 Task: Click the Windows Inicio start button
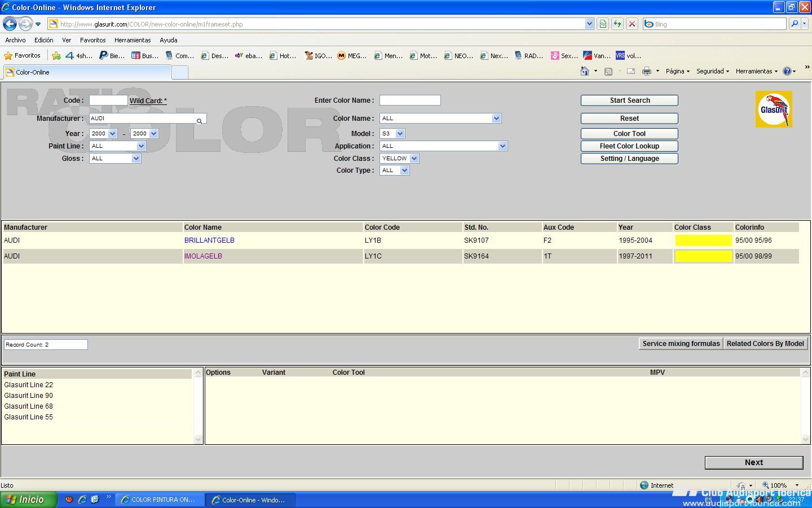click(x=28, y=500)
